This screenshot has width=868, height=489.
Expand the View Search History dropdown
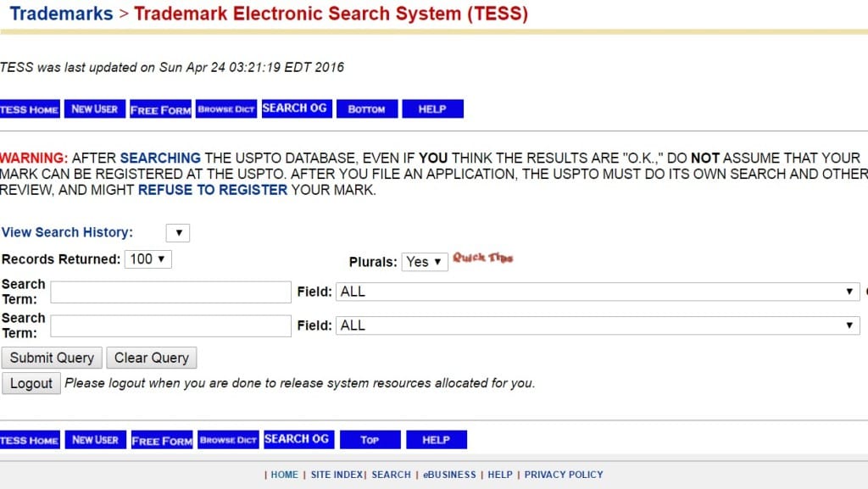click(178, 233)
